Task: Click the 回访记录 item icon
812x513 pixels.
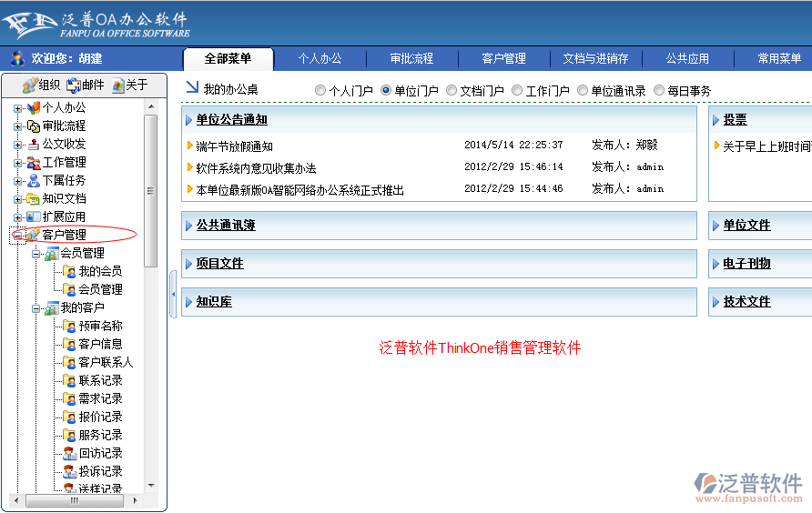Action: 69,454
